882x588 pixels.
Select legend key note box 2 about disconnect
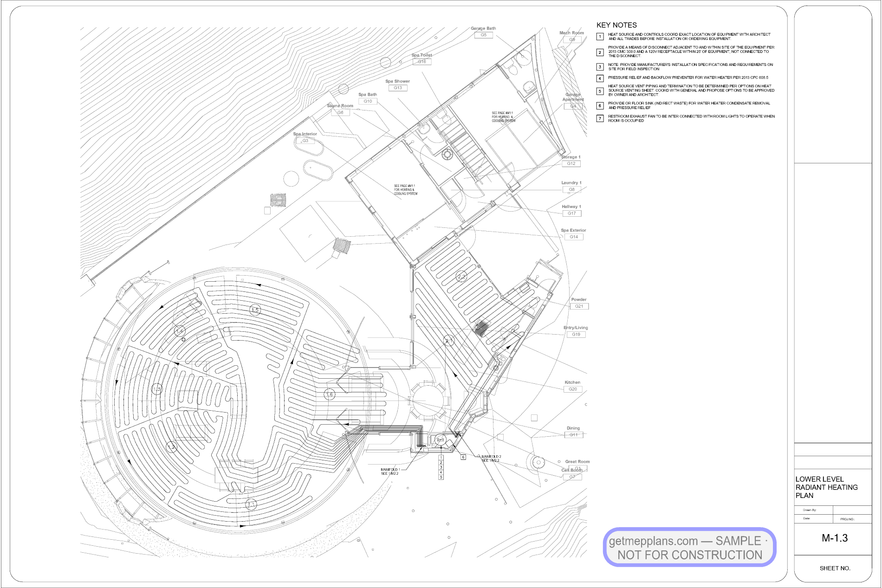click(x=600, y=52)
